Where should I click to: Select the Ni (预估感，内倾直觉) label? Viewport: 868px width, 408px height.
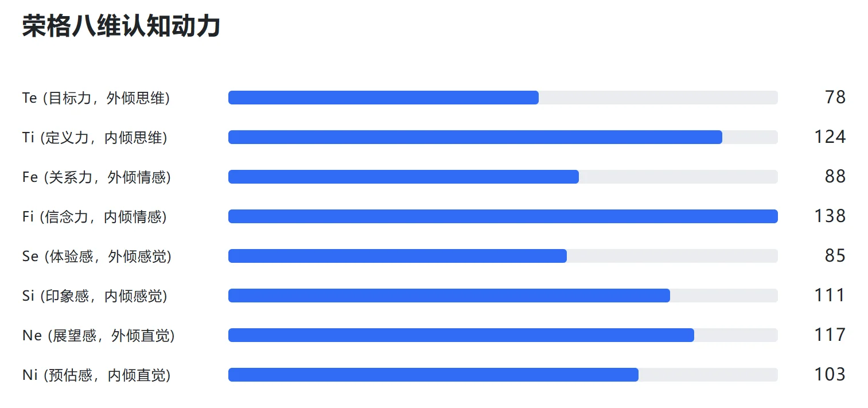tap(96, 375)
